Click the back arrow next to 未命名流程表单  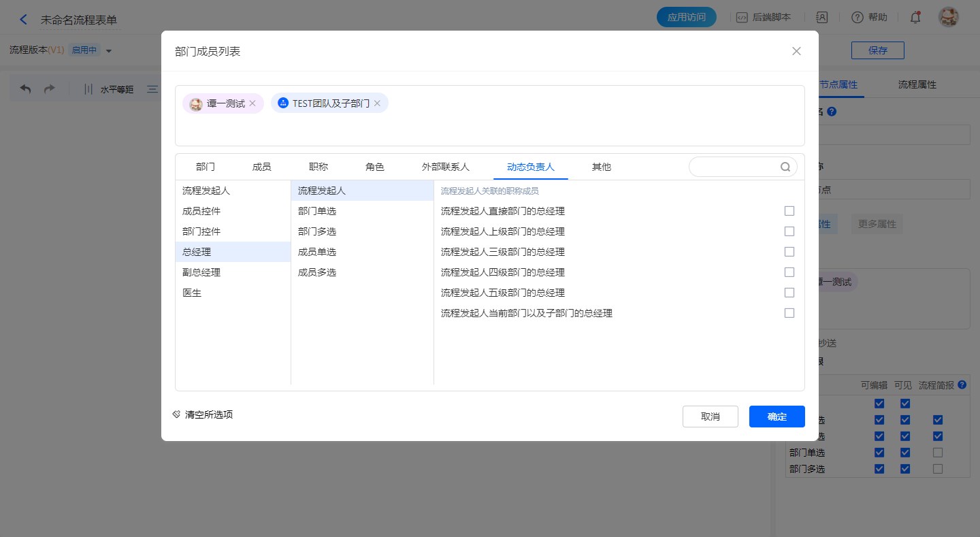pos(24,19)
